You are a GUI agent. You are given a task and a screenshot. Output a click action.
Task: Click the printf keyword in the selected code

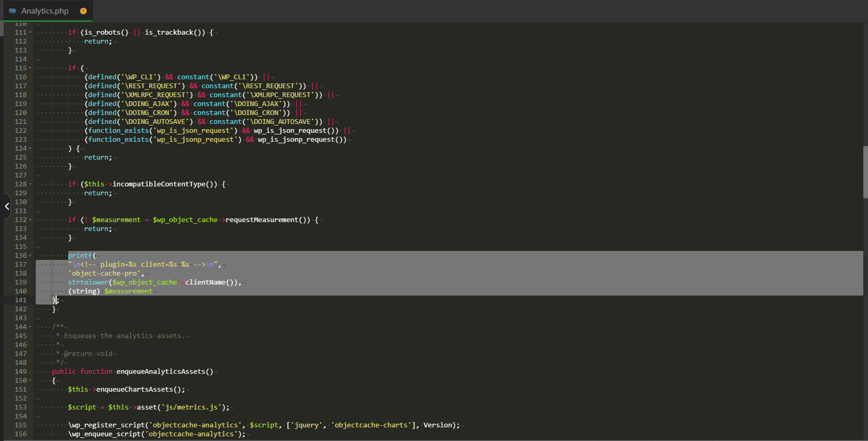pos(80,256)
